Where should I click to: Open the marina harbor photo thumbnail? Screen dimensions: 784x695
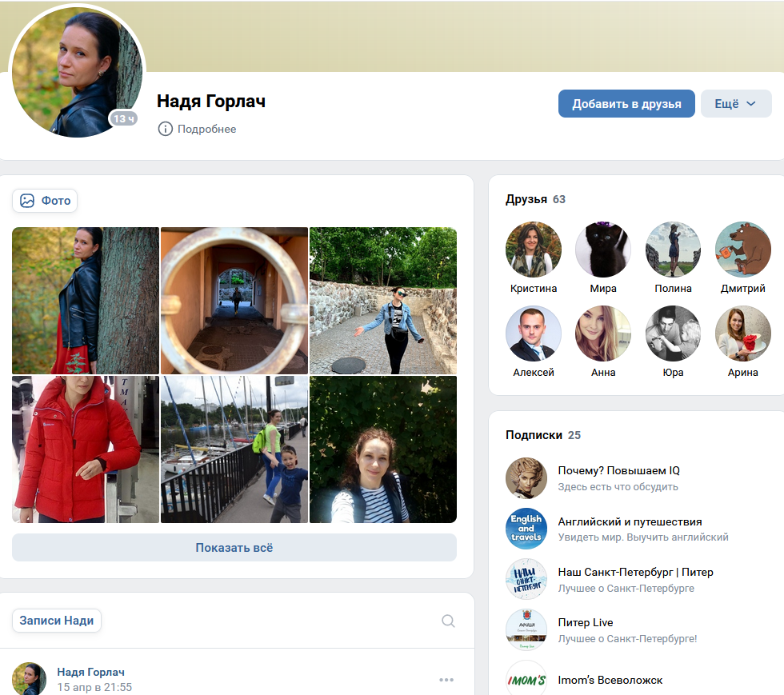coord(234,449)
